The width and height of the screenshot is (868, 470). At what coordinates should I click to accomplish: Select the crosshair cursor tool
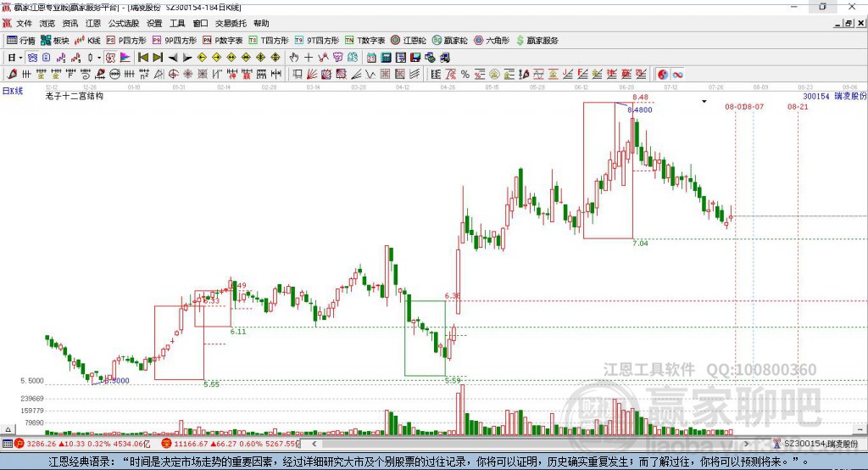pos(309,57)
